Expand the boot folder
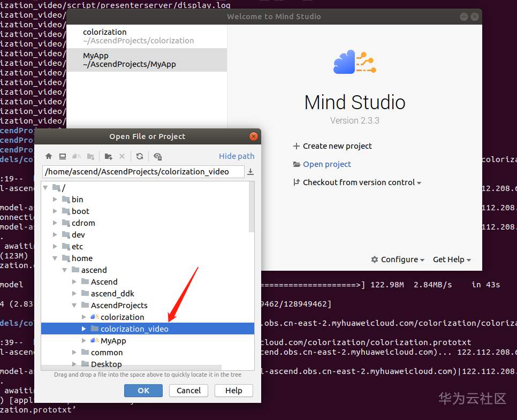The height and width of the screenshot is (420, 517). 55,211
